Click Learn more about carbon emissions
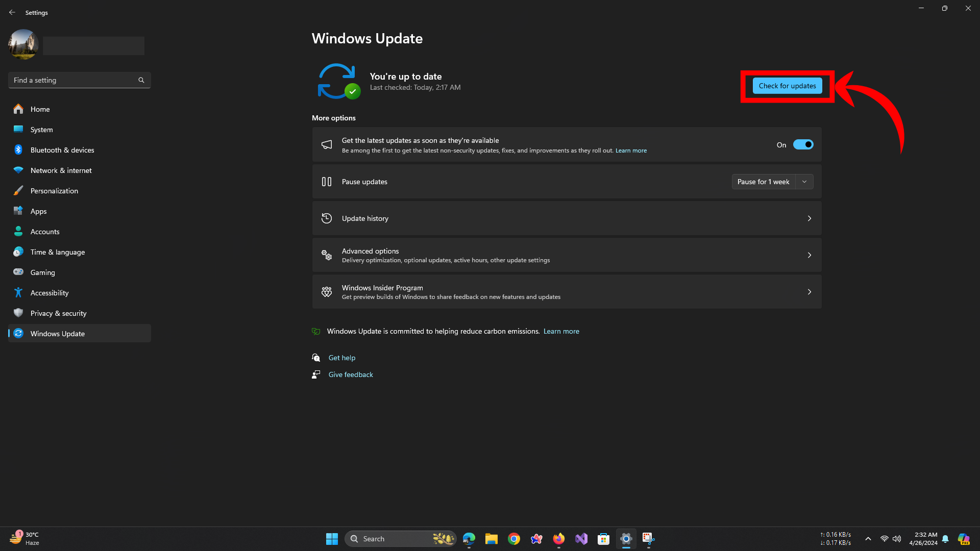Screen dimensions: 980x551 coord(561,331)
